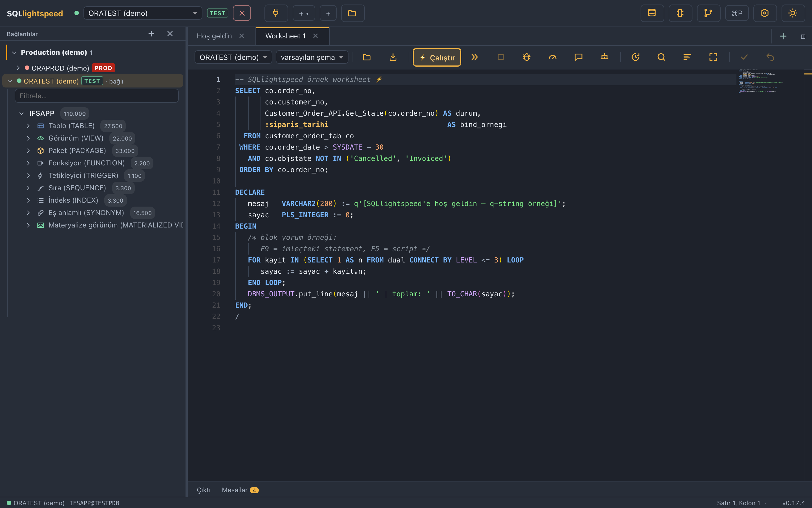
Task: Open the Çıktı output tab
Action: (x=204, y=490)
